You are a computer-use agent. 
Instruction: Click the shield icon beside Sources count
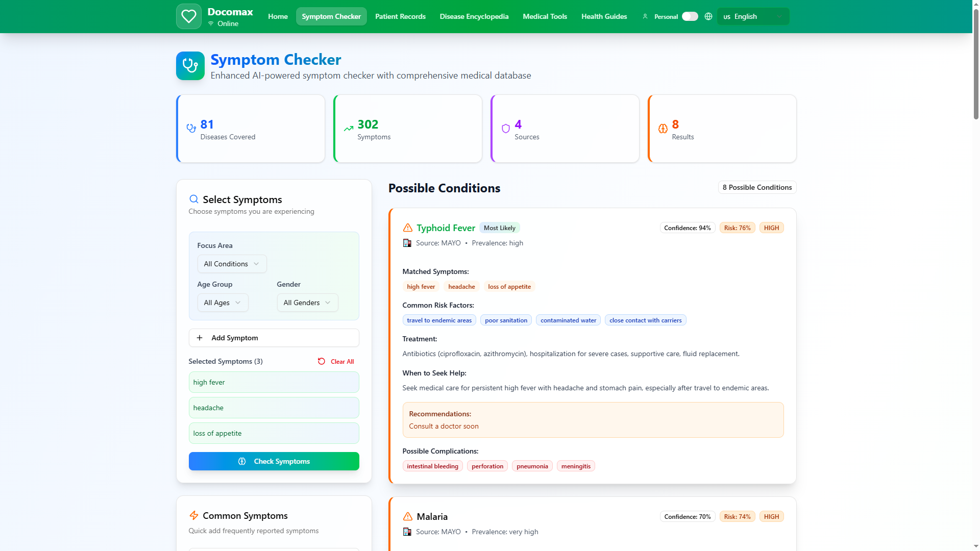click(505, 129)
